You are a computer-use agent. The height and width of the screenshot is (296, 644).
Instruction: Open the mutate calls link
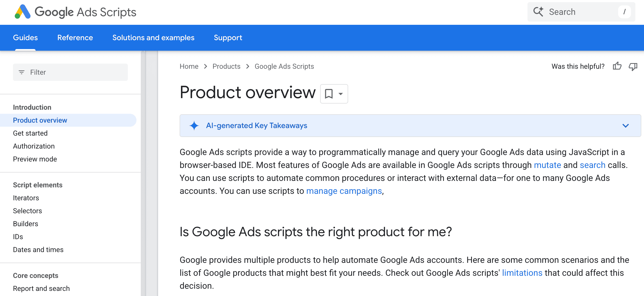[x=547, y=165]
